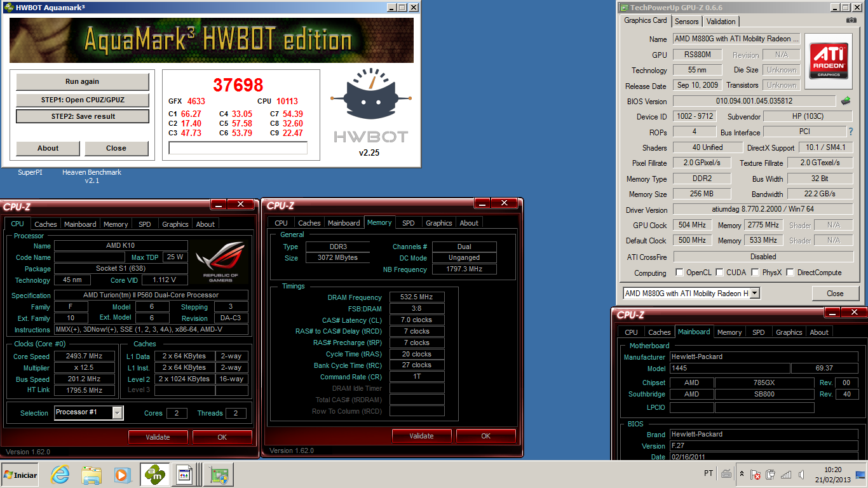Click Validate in CPU-Z CPU window
This screenshot has height=488, width=868.
158,437
